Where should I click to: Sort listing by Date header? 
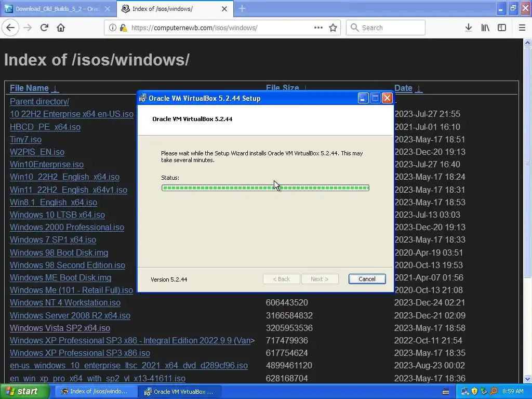pos(403,88)
